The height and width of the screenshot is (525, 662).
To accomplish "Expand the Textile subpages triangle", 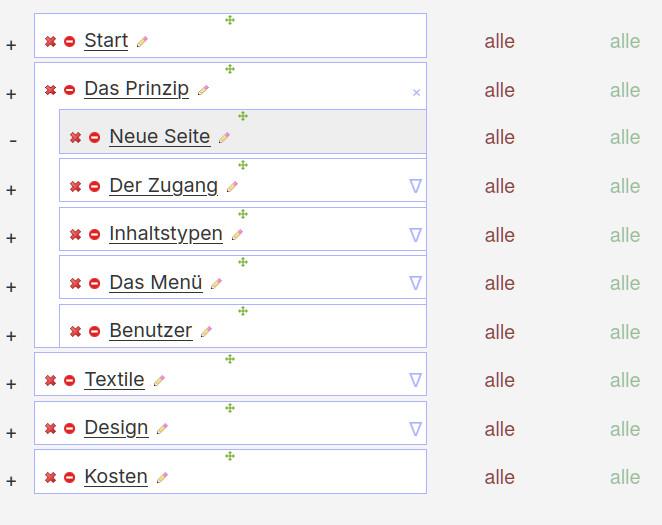I will coord(416,380).
